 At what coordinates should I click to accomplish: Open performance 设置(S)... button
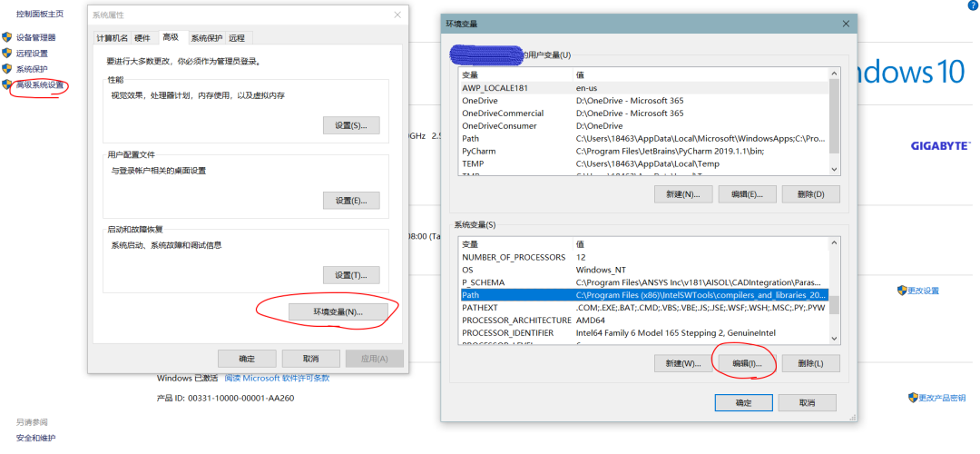(x=351, y=125)
